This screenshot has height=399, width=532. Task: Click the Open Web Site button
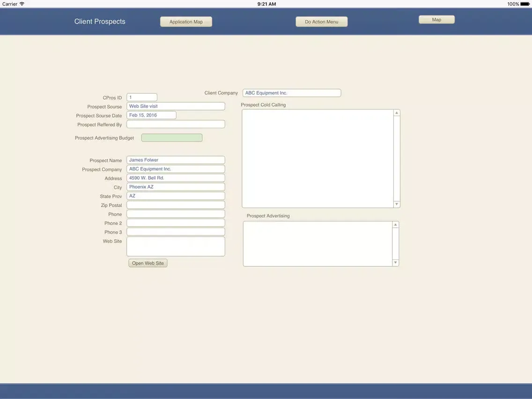tap(148, 263)
